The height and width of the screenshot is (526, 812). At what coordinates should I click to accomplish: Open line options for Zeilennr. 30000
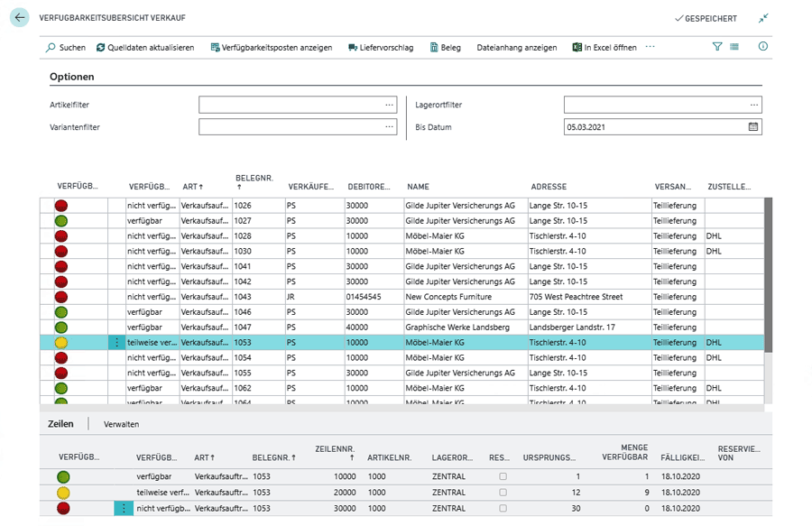coord(124,508)
